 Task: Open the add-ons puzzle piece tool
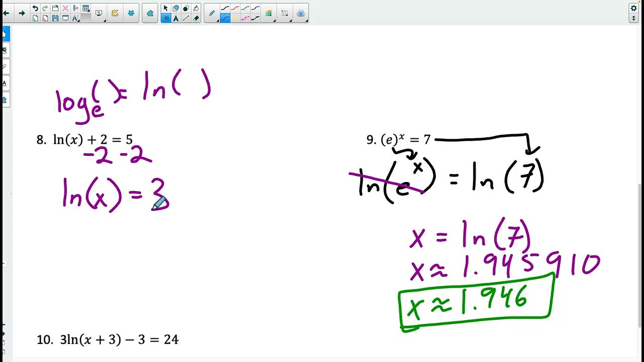pos(150,13)
